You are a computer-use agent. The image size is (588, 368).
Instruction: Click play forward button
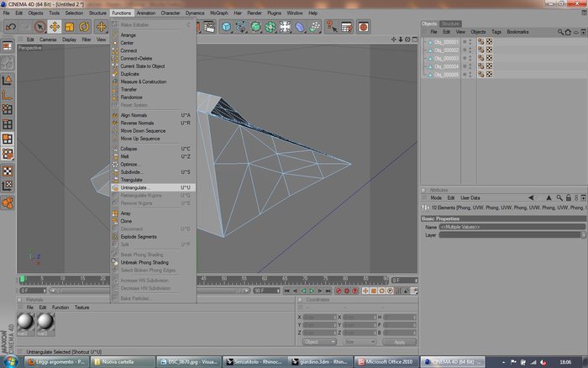[312, 291]
